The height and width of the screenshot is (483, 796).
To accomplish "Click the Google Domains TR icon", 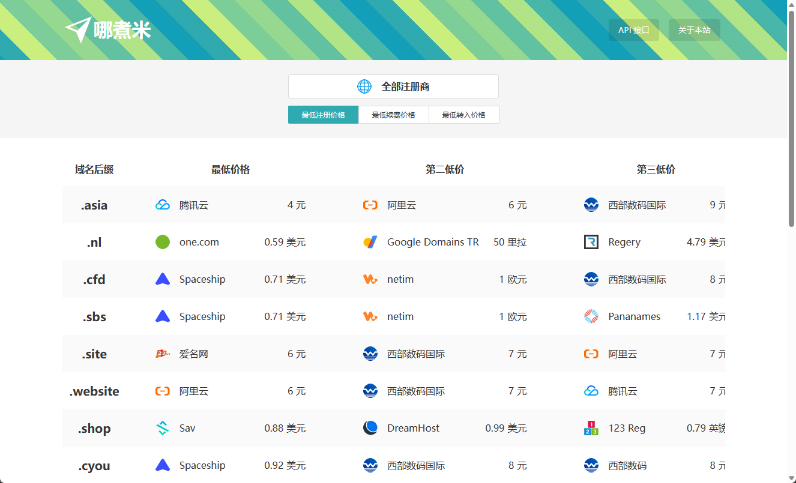I will pos(370,242).
